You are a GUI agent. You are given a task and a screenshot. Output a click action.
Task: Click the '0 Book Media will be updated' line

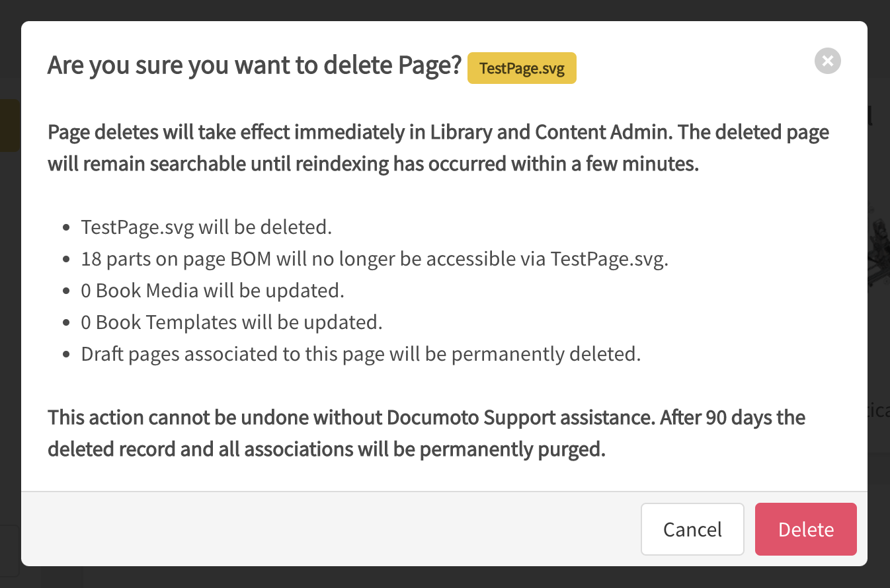point(212,291)
